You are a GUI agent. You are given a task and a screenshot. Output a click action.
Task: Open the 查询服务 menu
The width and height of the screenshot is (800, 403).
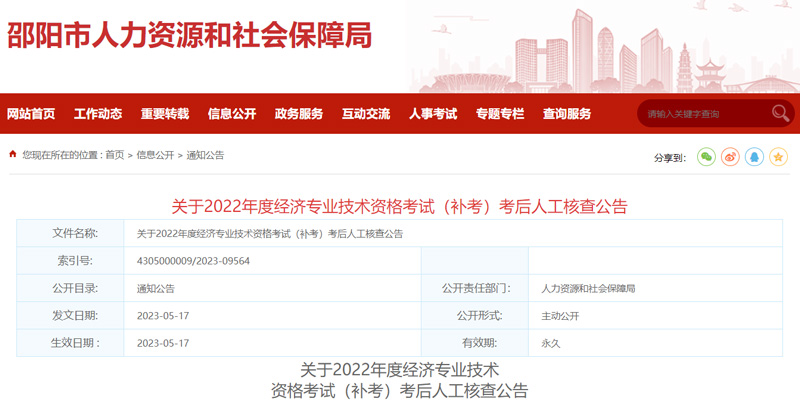[x=567, y=114]
